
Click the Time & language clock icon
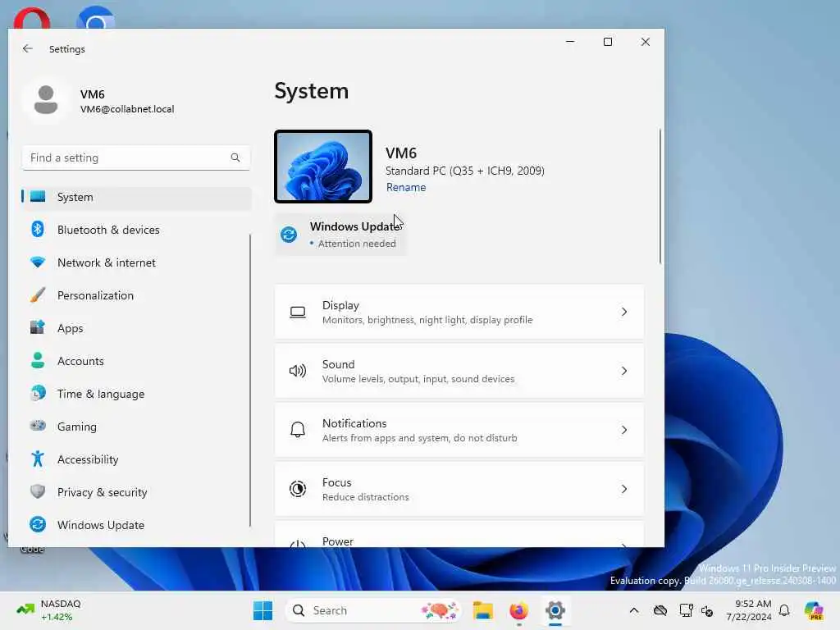pos(38,393)
